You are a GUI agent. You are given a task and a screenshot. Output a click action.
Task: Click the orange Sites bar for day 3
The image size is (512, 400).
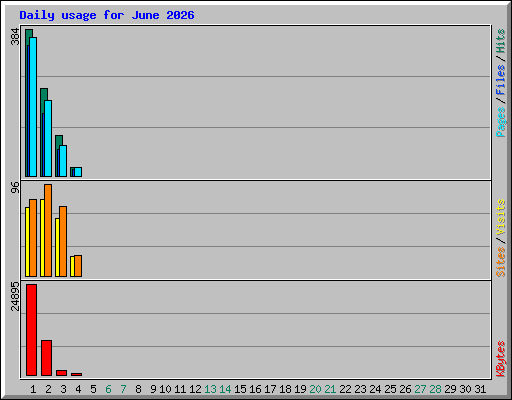coord(63,241)
